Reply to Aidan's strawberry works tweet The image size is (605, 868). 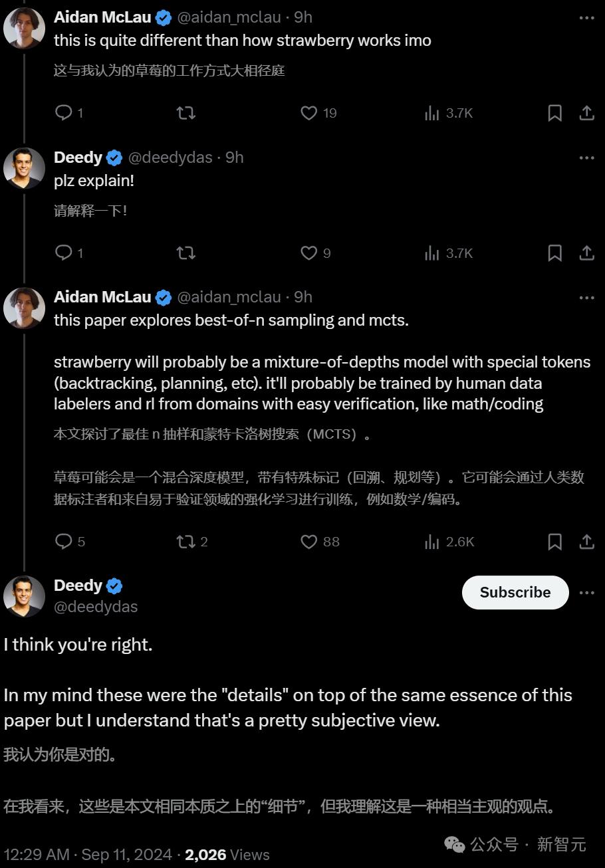(x=64, y=113)
